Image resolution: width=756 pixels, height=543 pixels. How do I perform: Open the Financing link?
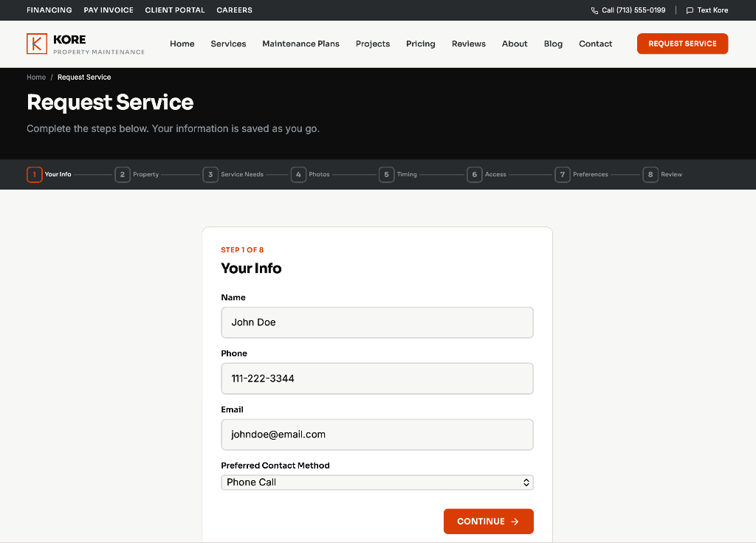[49, 10]
